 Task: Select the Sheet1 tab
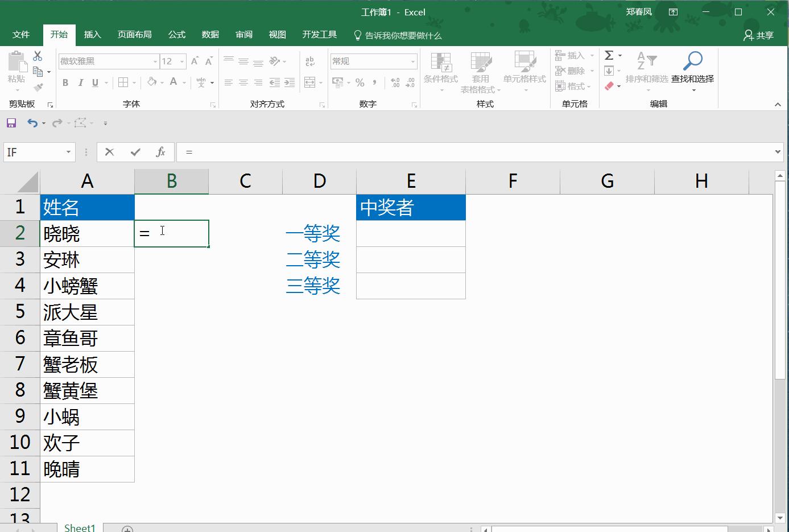pos(79,527)
